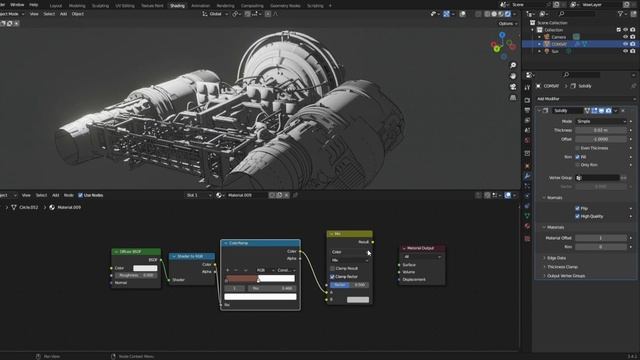Open Add Modifier dropdown

coord(585,99)
